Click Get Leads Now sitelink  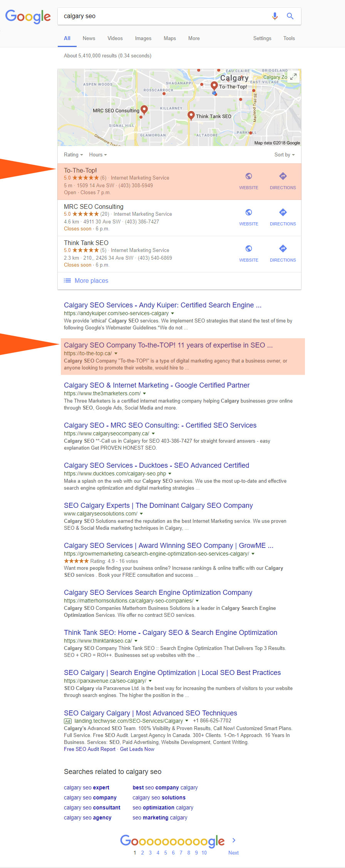coord(137,749)
